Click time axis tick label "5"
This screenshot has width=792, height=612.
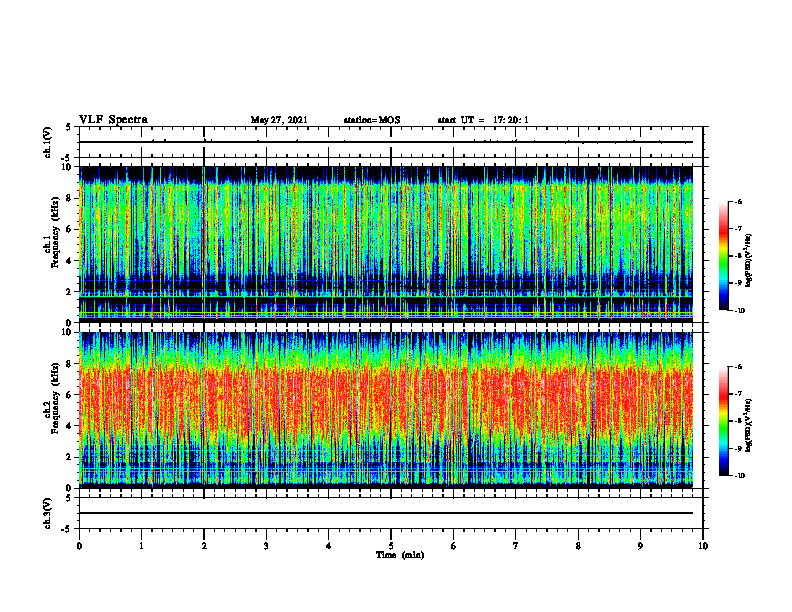pyautogui.click(x=391, y=546)
